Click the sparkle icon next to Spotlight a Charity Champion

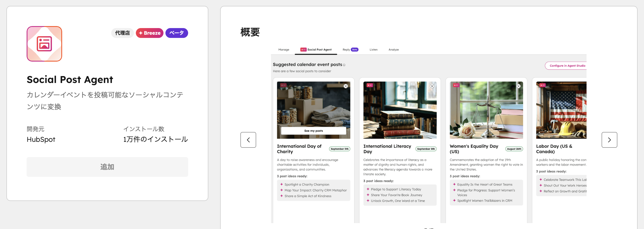282,184
